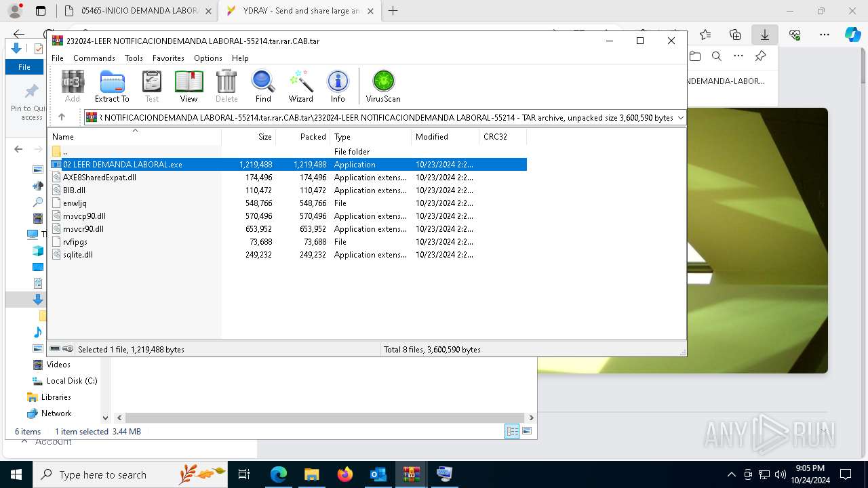Open Edge Downloads icon

(x=765, y=35)
